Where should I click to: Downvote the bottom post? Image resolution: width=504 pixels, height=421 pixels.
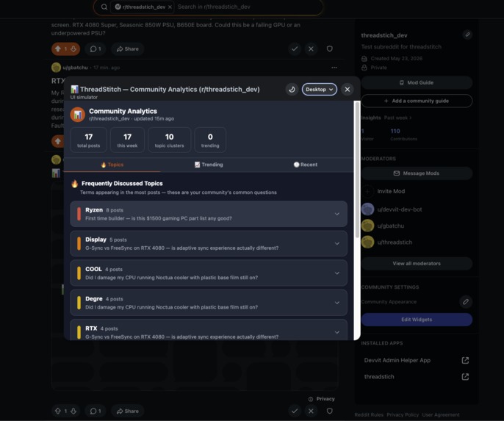pyautogui.click(x=73, y=411)
